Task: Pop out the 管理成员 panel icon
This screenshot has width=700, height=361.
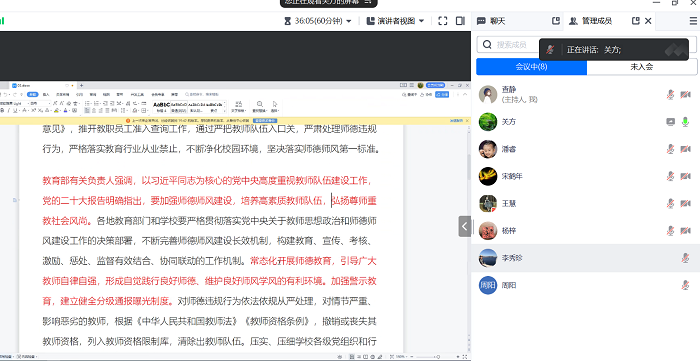Action: pos(636,21)
